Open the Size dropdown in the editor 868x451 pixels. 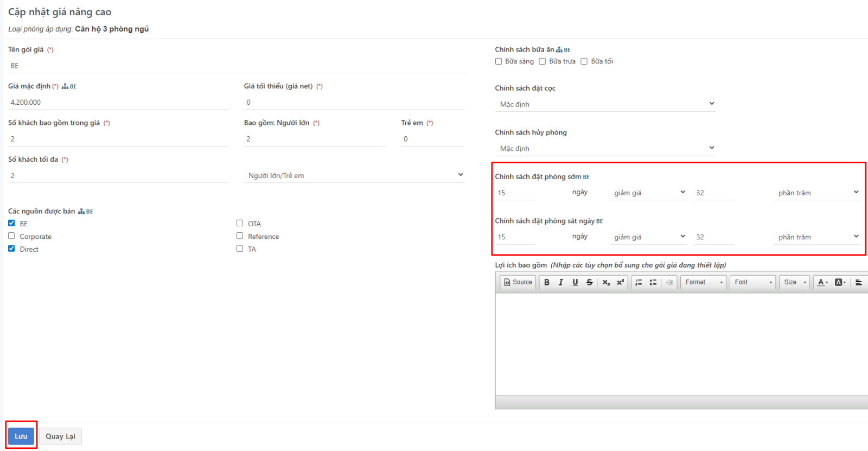(x=795, y=282)
